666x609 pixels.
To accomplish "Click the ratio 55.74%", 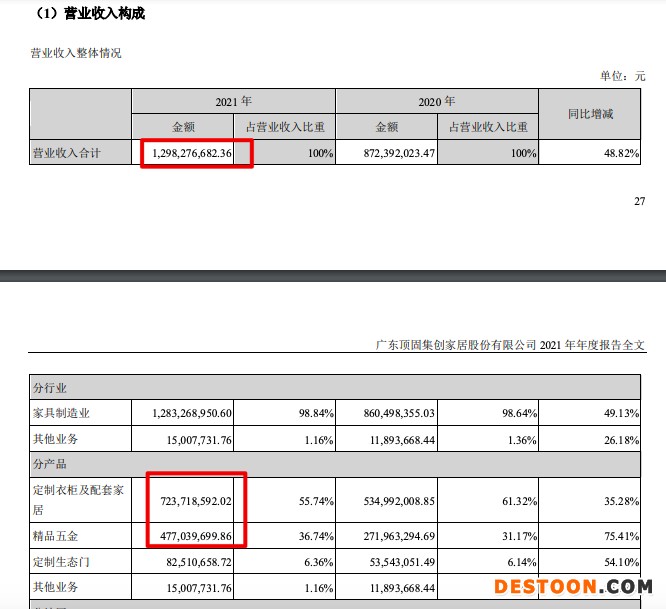I will click(x=316, y=501).
